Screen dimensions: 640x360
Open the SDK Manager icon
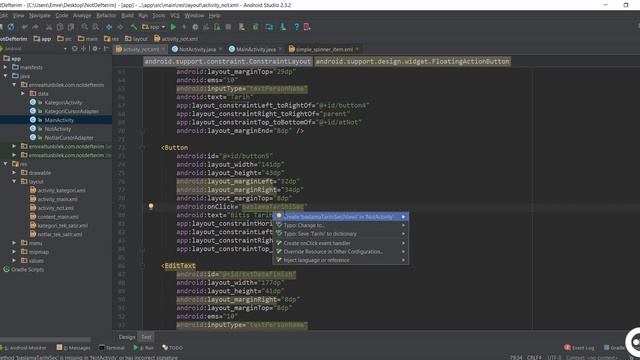click(283, 27)
